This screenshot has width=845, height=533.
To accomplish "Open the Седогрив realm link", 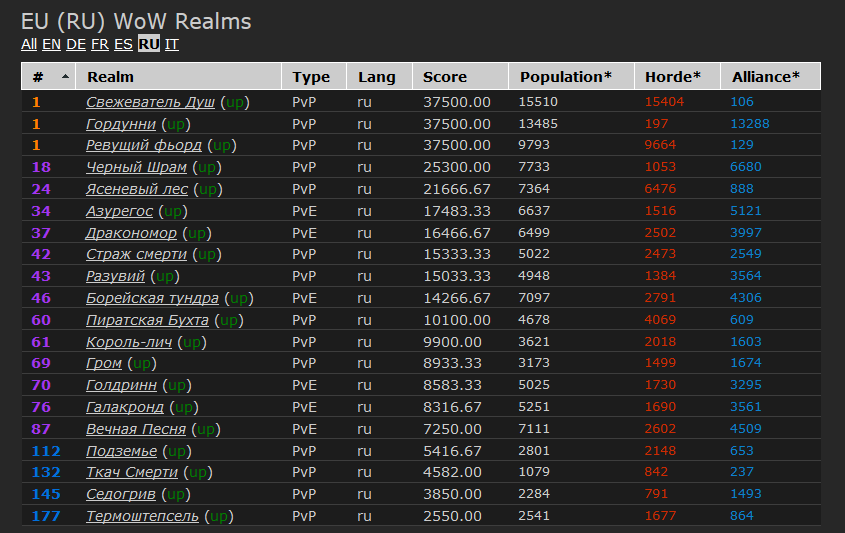I will click(x=121, y=494).
